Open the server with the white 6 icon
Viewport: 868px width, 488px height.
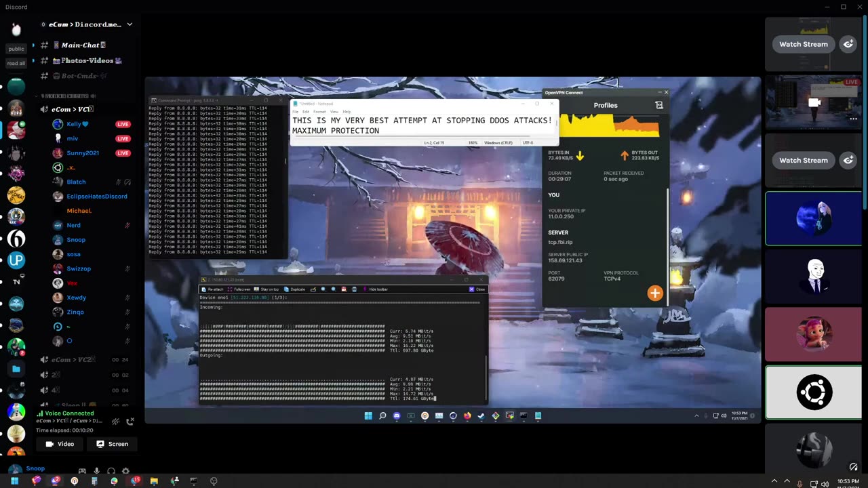(16, 238)
